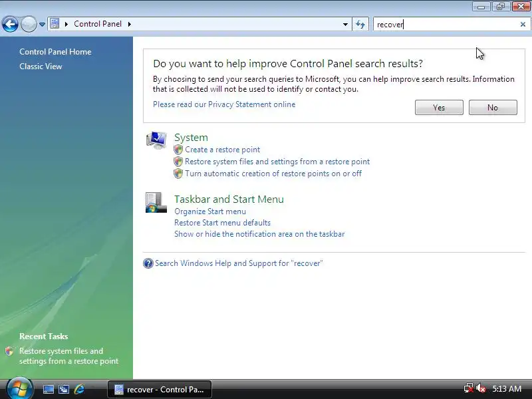Select Control Panel breadcrumb text
The height and width of the screenshot is (399, 532).
click(x=98, y=24)
